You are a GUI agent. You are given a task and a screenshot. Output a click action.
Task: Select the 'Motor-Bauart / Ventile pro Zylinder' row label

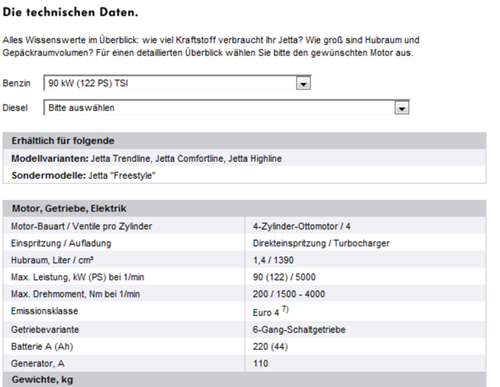81,226
